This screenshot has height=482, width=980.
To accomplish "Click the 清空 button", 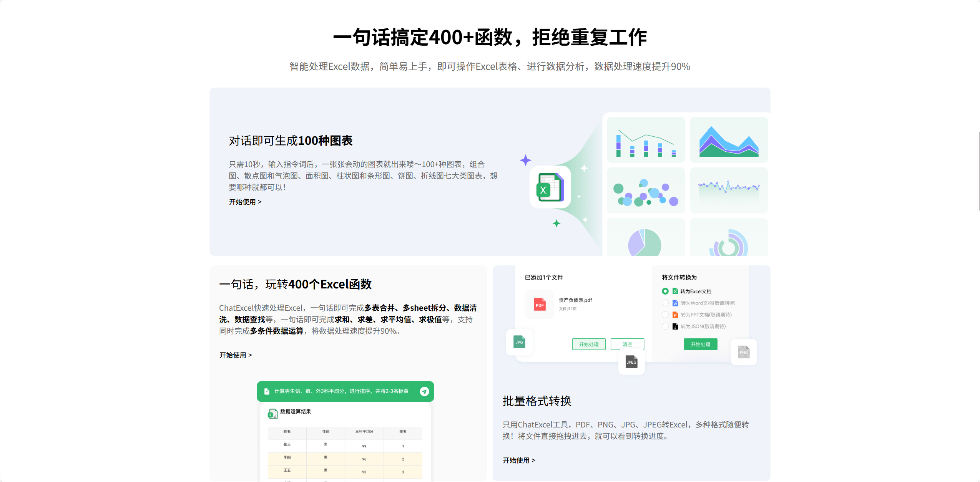I will click(627, 344).
